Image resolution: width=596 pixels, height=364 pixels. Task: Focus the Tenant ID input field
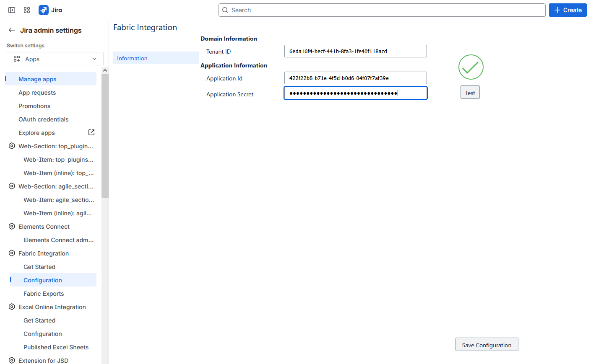point(355,51)
